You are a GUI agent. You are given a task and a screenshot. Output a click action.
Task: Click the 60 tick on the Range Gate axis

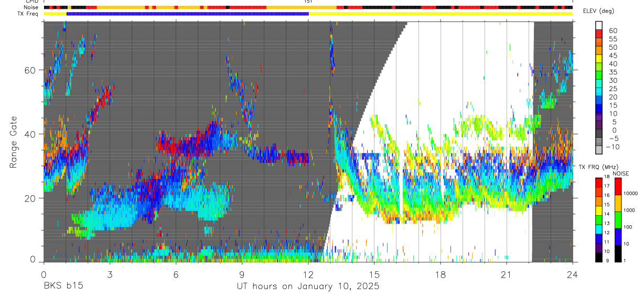(30, 70)
